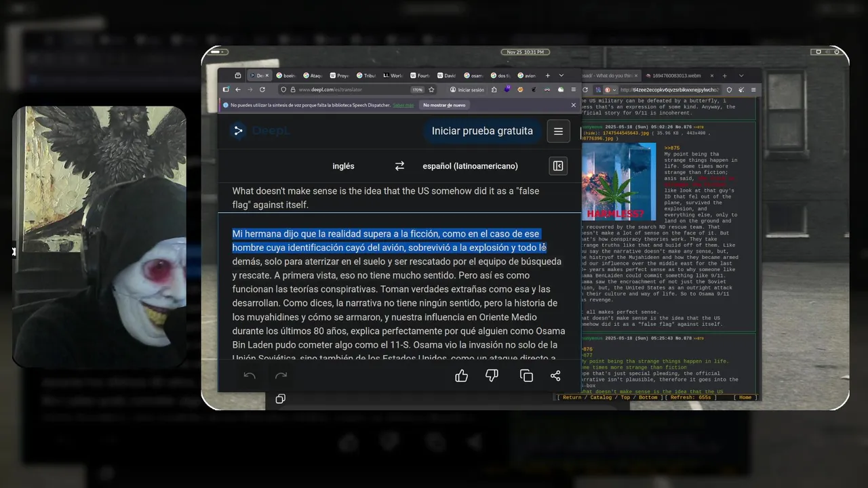This screenshot has width=868, height=488.
Task: Click Iniciar prueba gratuita button
Action: click(482, 131)
